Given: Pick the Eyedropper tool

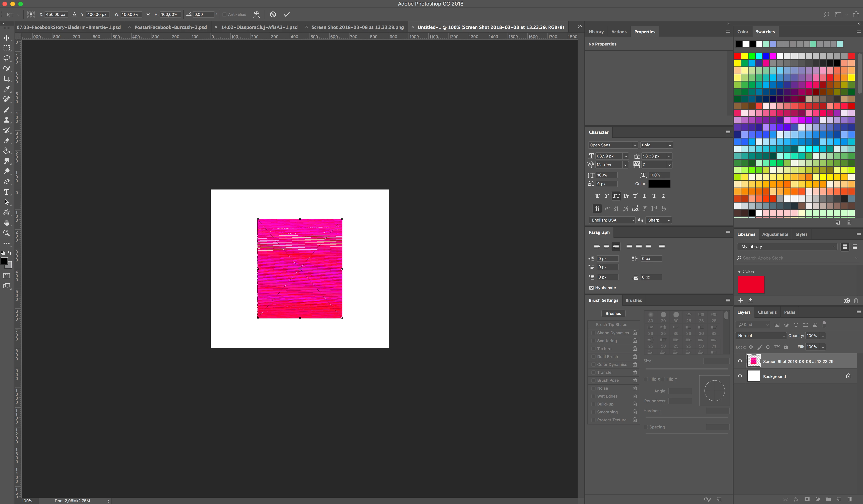Looking at the screenshot, I should pyautogui.click(x=7, y=89).
